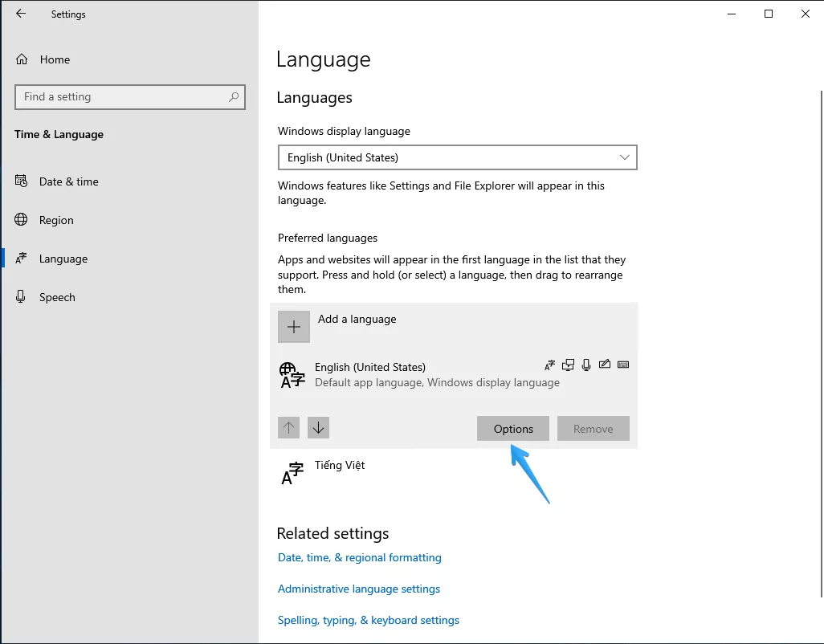The width and height of the screenshot is (824, 644).
Task: Click the Options button for English
Action: tap(513, 429)
